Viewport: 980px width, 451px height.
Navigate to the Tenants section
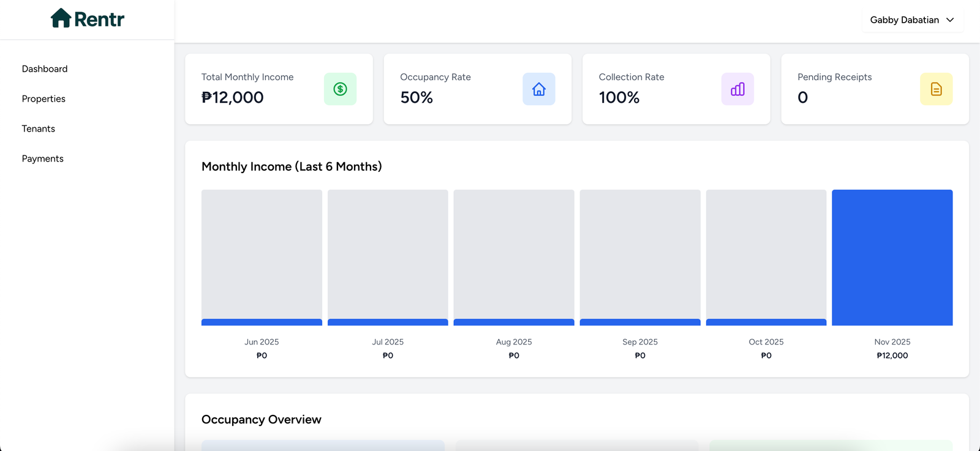(39, 129)
